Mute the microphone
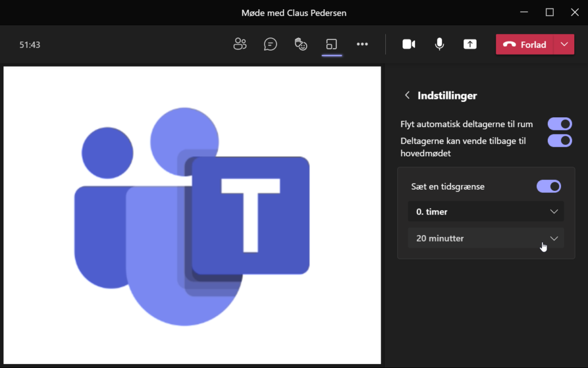This screenshot has width=588, height=368. pos(439,44)
